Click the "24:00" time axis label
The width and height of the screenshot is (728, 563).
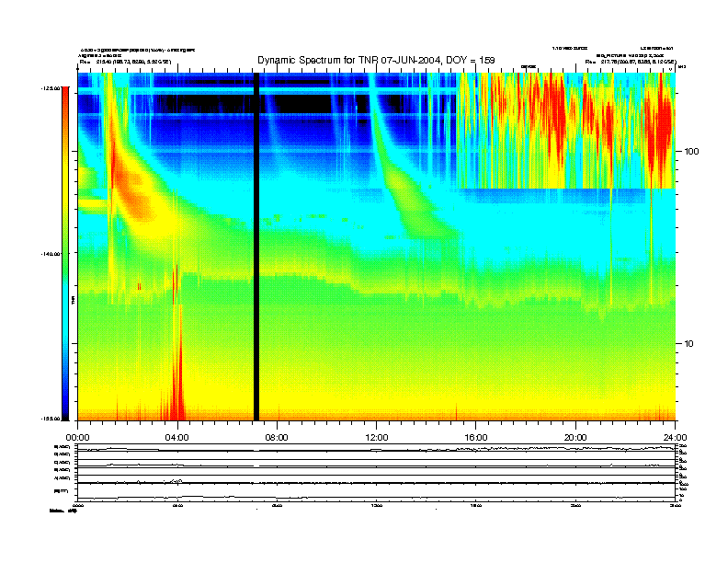point(675,438)
